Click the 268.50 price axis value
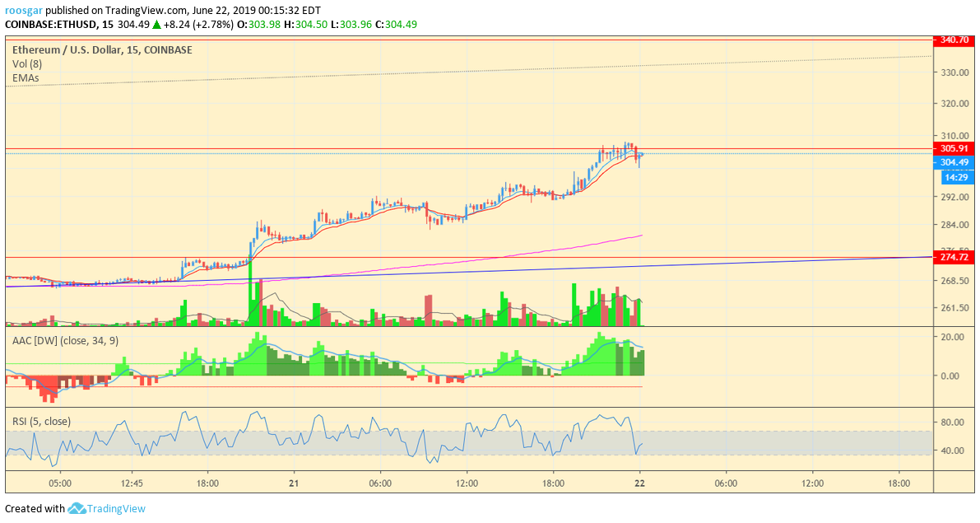 tap(954, 281)
